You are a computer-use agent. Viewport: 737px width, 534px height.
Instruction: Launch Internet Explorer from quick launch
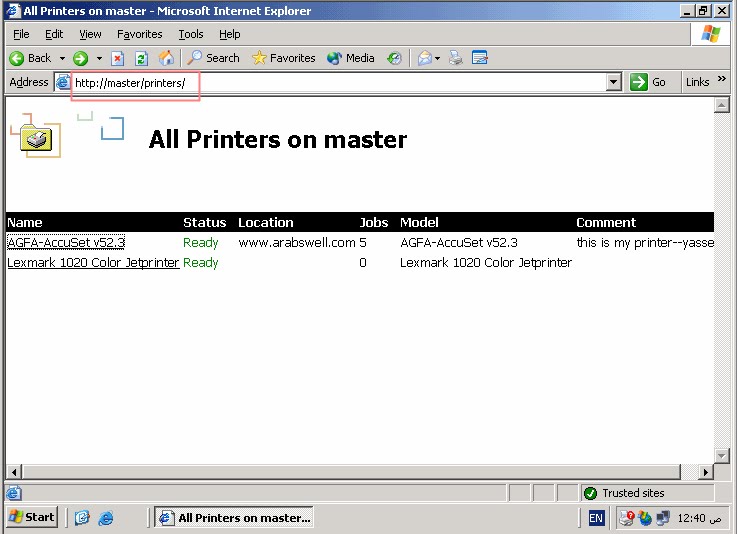tap(106, 518)
